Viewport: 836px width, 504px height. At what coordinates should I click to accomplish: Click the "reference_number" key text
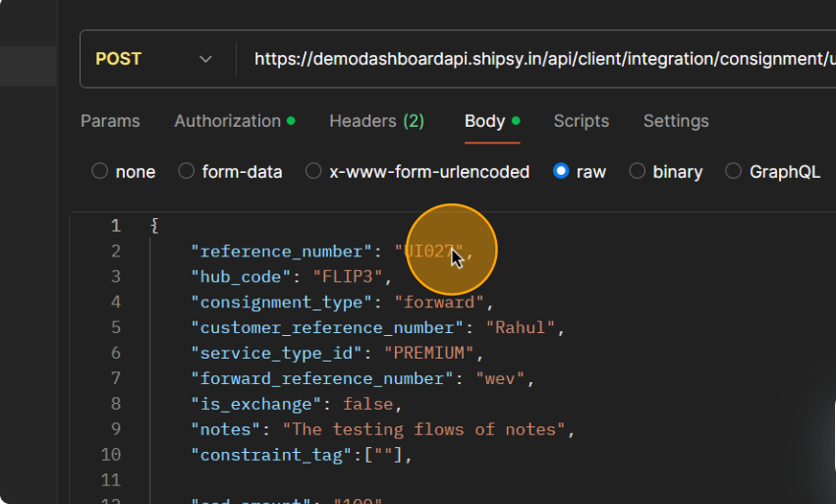[x=281, y=252]
